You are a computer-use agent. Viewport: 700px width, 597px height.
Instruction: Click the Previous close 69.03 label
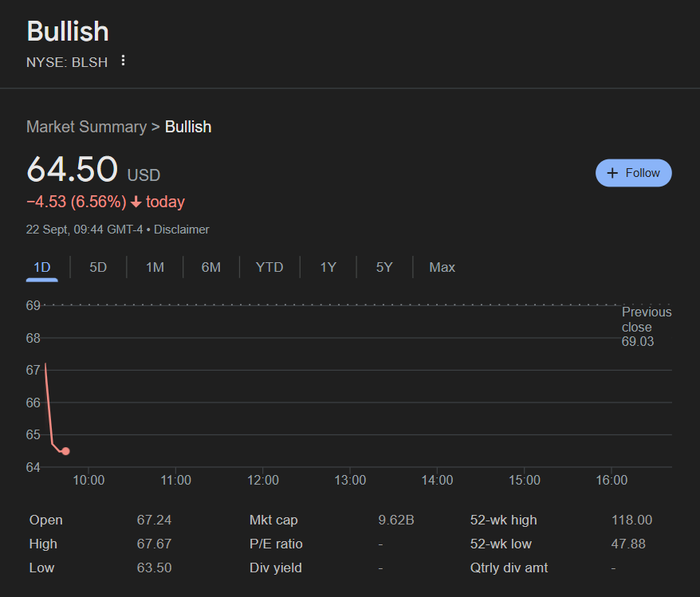click(647, 327)
